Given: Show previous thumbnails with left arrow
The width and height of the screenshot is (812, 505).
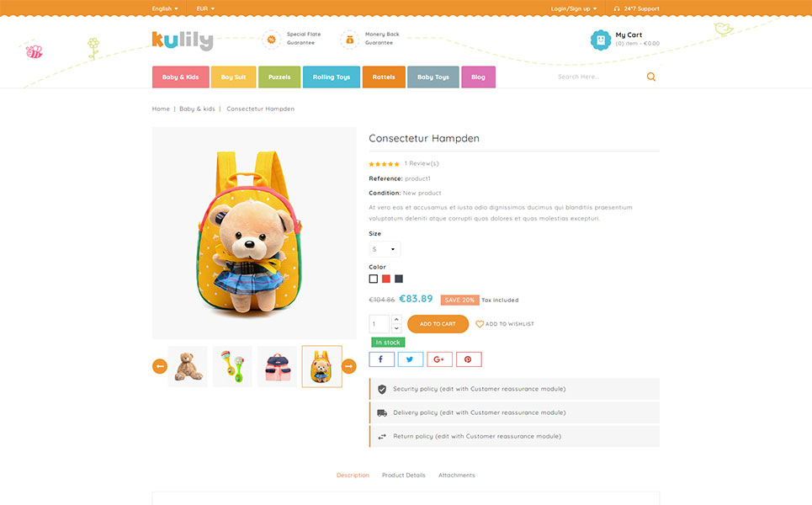Looking at the screenshot, I should coord(160,366).
